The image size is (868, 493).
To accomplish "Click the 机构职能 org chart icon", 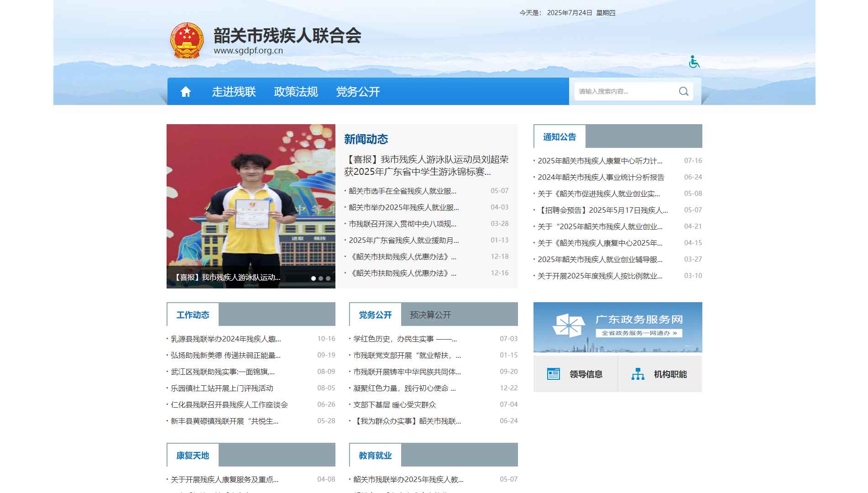I will tap(638, 374).
